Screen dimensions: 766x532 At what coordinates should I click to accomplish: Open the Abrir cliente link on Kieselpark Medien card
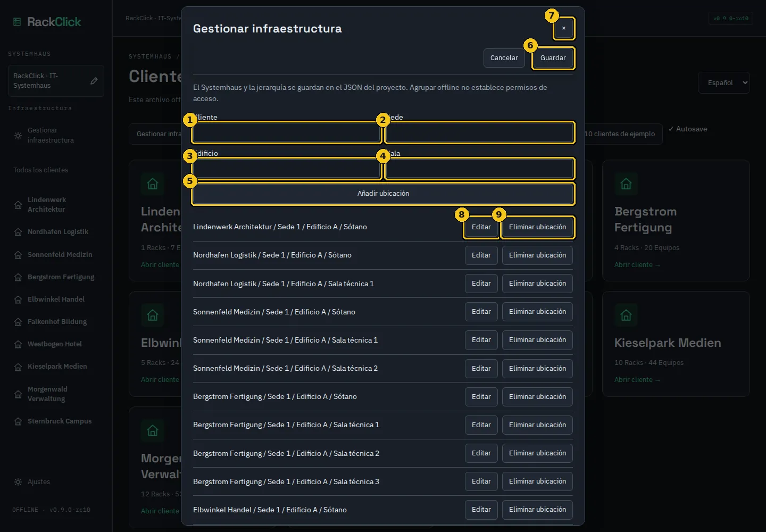point(637,380)
